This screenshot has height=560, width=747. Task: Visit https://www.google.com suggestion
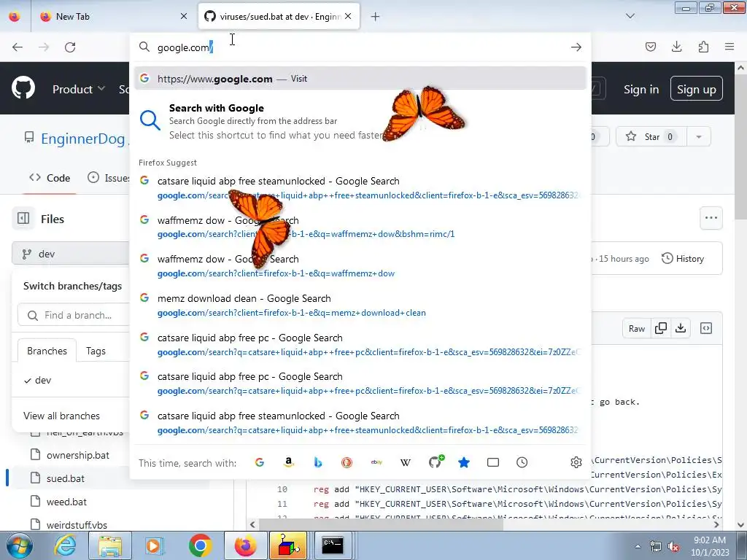click(x=360, y=79)
